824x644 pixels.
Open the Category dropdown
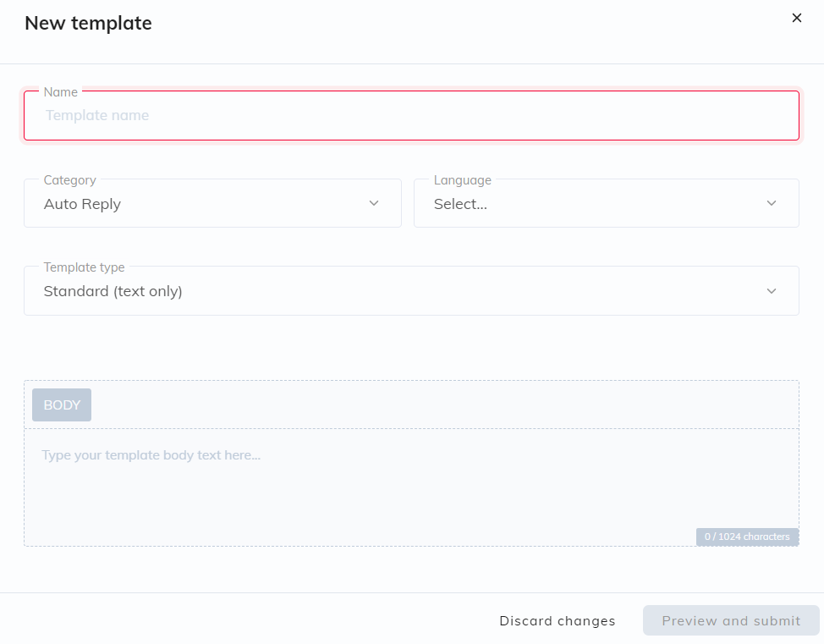(213, 203)
